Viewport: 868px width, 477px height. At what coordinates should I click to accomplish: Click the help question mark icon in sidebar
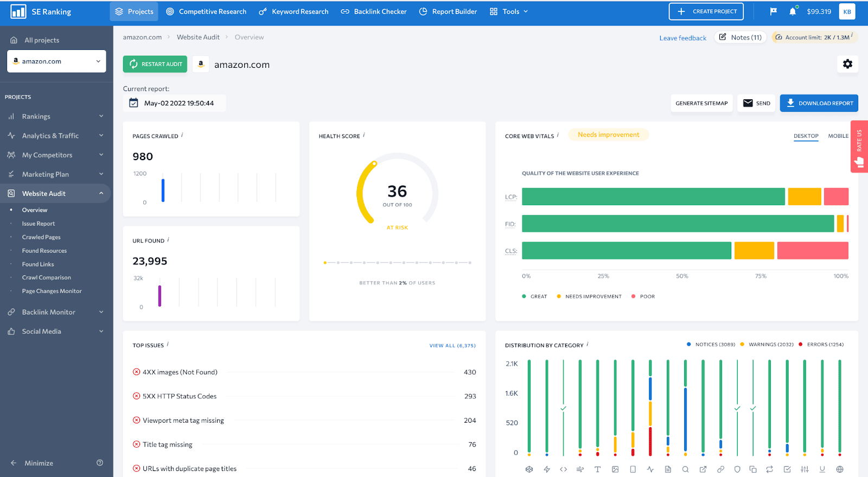tap(100, 463)
